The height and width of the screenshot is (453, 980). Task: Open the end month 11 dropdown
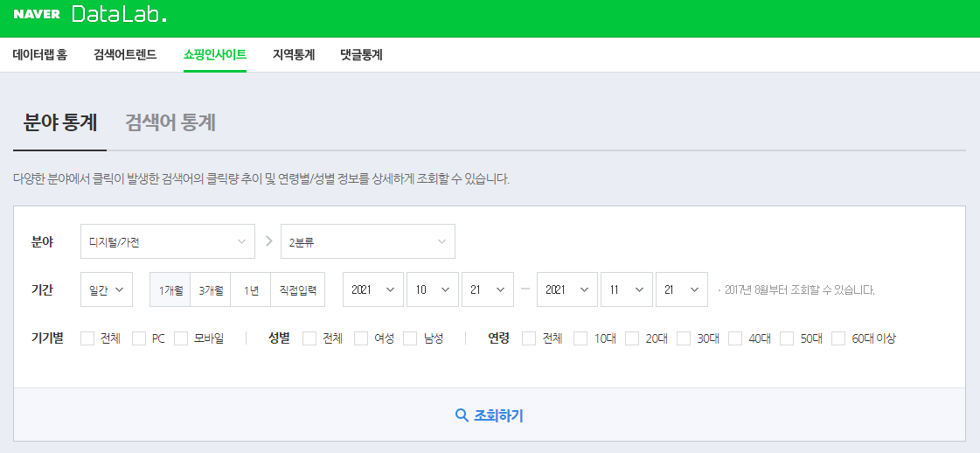[626, 289]
